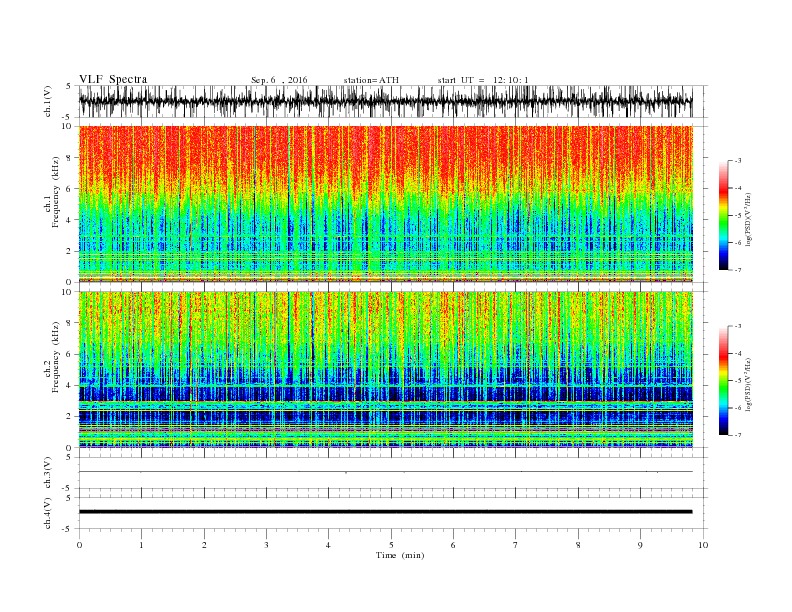This screenshot has height=612, width=792.
Task: Click the -7 tick on ch.2 colorbar
Action: (738, 435)
